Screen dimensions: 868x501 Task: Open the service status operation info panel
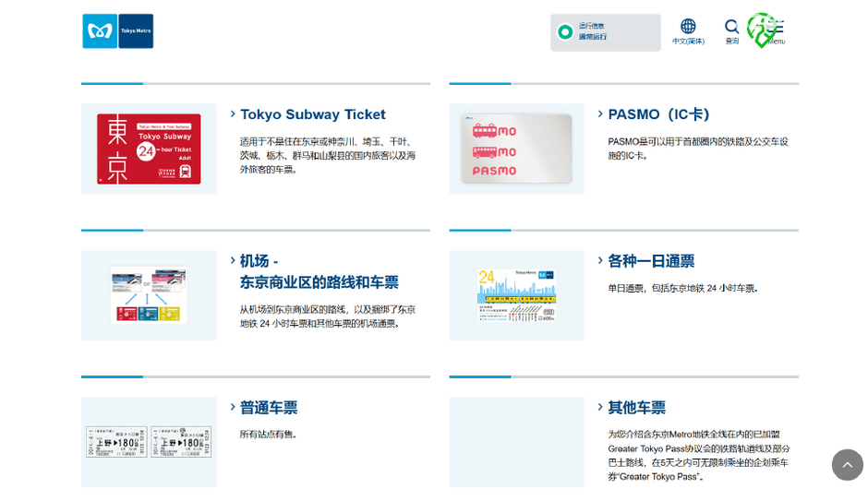pyautogui.click(x=605, y=32)
